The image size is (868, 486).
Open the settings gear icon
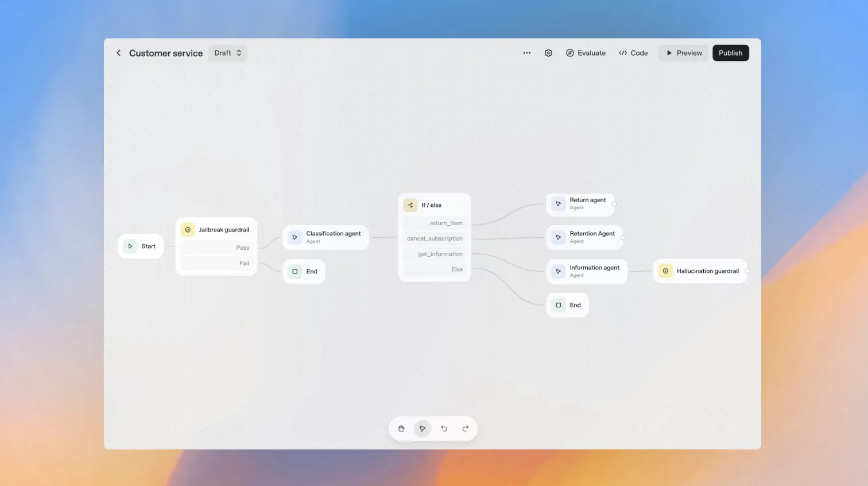[x=548, y=53]
